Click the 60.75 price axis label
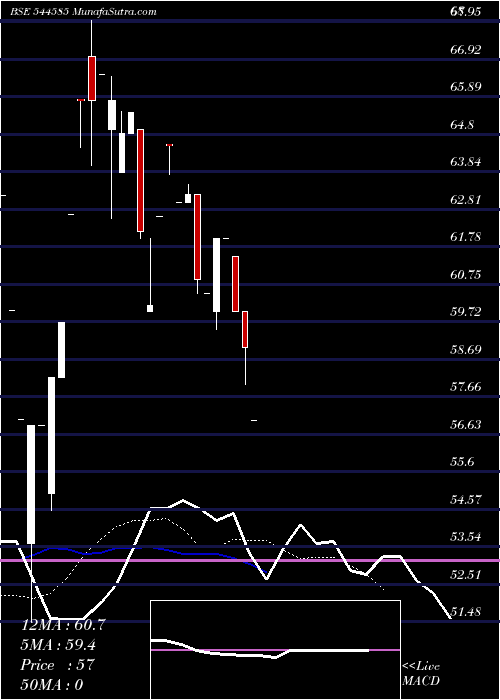This screenshot has width=500, height=700. pos(466,275)
